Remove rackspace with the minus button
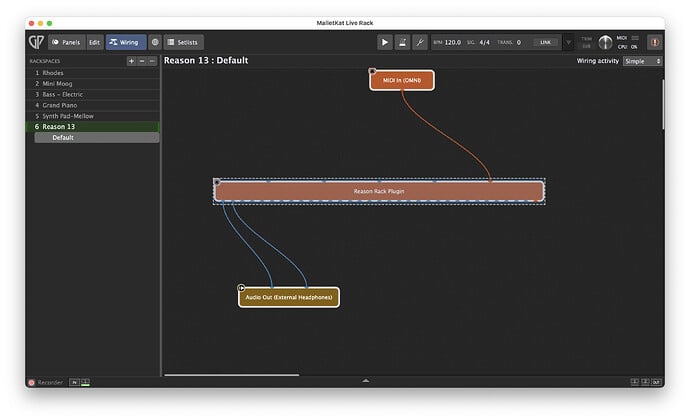 pyautogui.click(x=142, y=61)
